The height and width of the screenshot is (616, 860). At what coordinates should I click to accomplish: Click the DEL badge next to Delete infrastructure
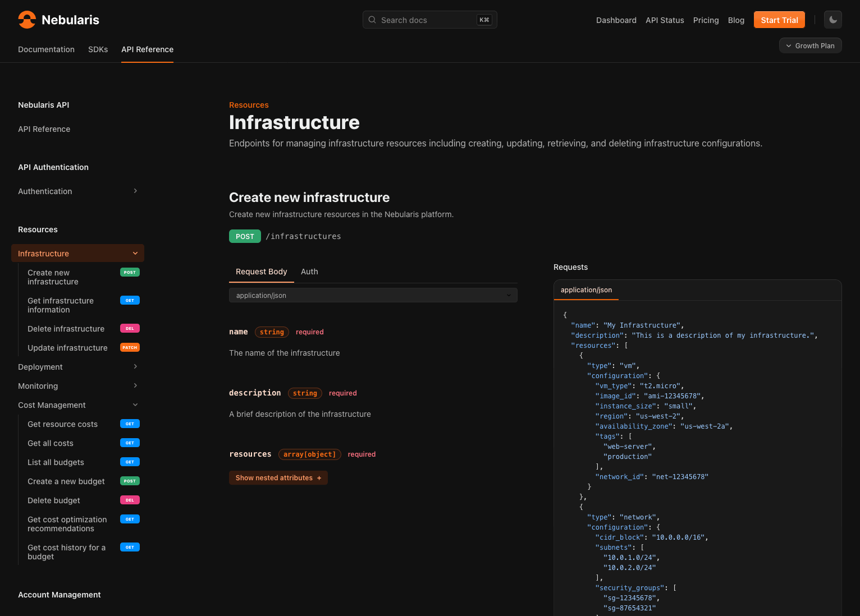pos(130,328)
